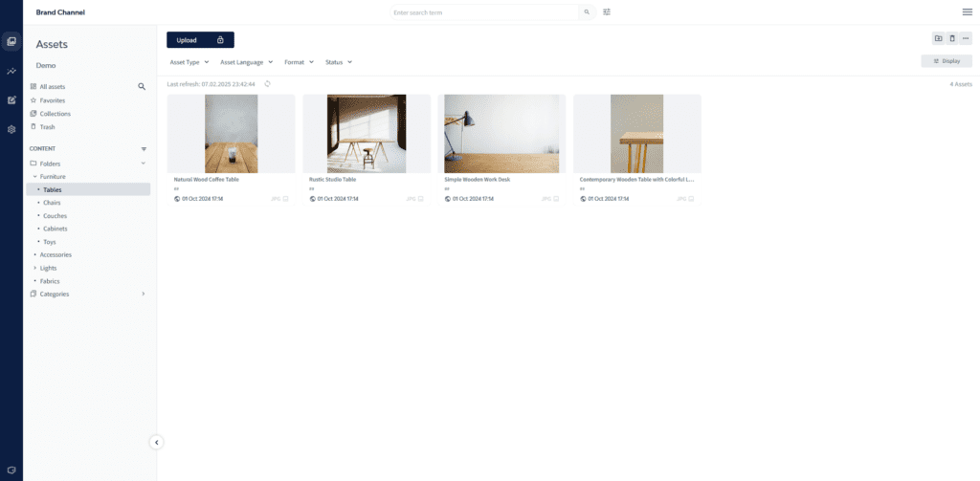Click the Upload button
980x481 pixels.
200,40
